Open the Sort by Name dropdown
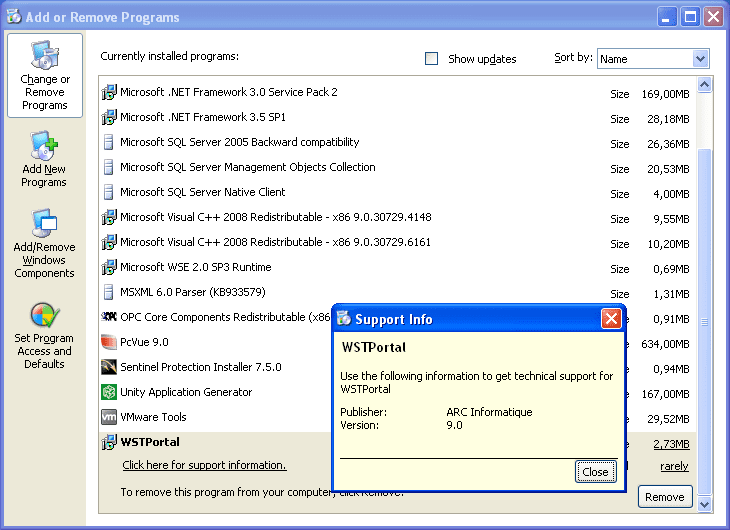 (x=700, y=59)
